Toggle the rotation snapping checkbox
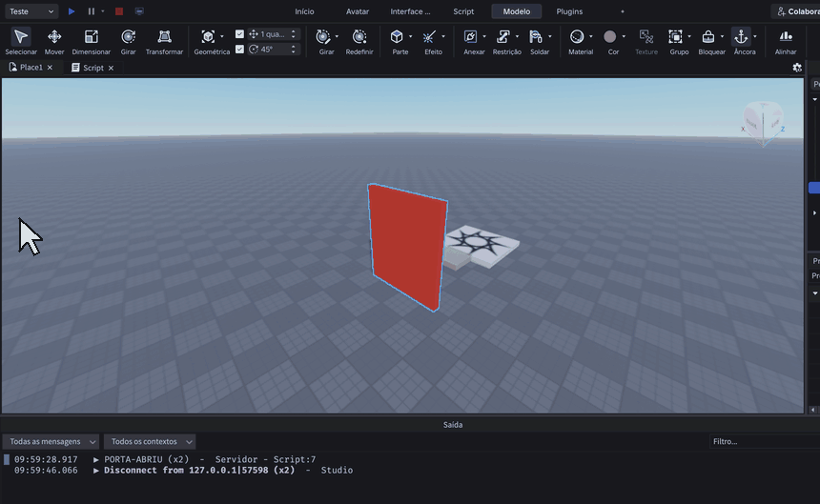This screenshot has height=504, width=820. pos(239,50)
